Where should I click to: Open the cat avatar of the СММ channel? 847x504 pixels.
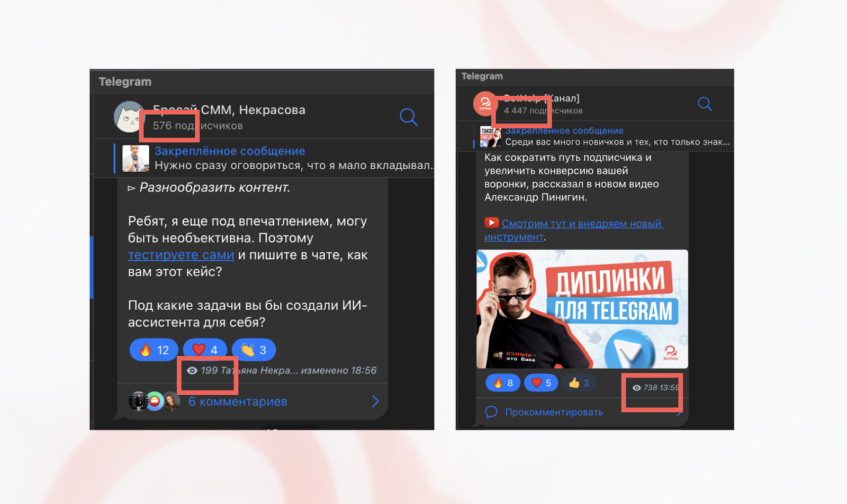(129, 116)
